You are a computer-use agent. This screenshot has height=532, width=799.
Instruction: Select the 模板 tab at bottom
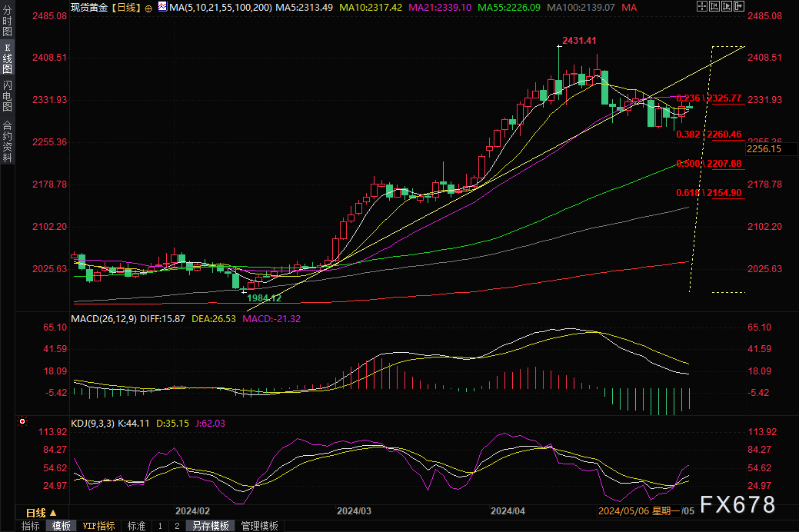(61, 526)
